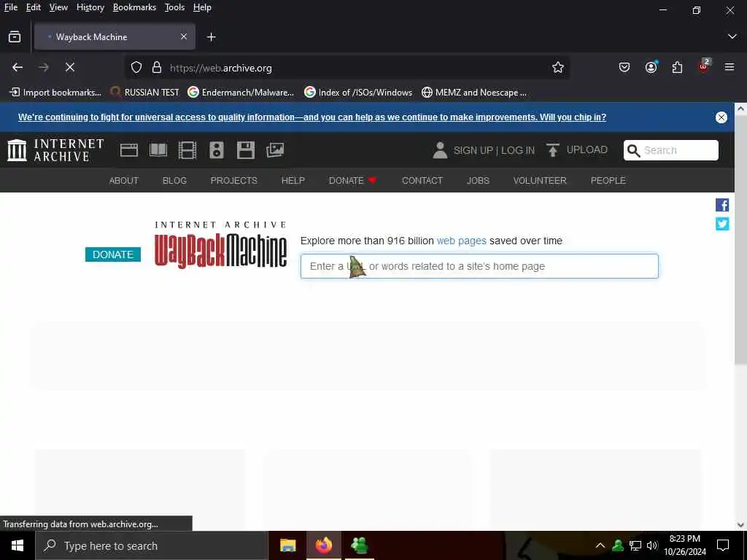This screenshot has width=747, height=560.
Task: Open the BLOG nav link
Action: pyautogui.click(x=174, y=181)
